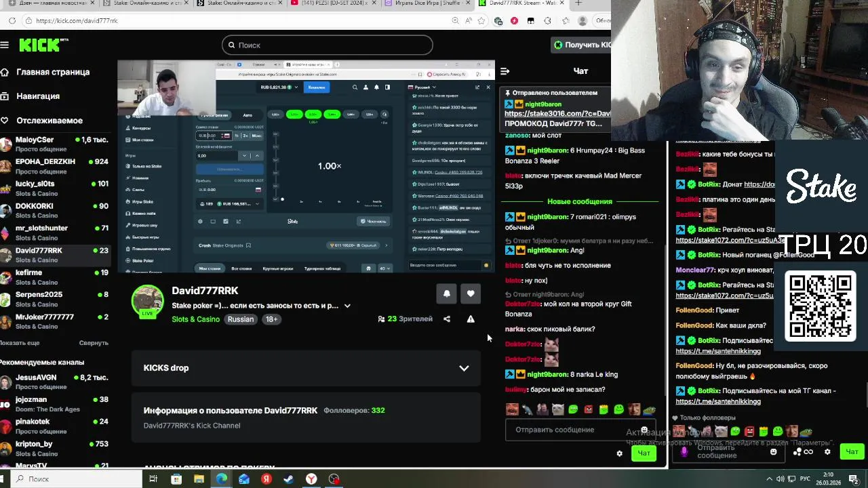This screenshot has width=868, height=488.
Task: Reload the browser page
Action: (12, 21)
